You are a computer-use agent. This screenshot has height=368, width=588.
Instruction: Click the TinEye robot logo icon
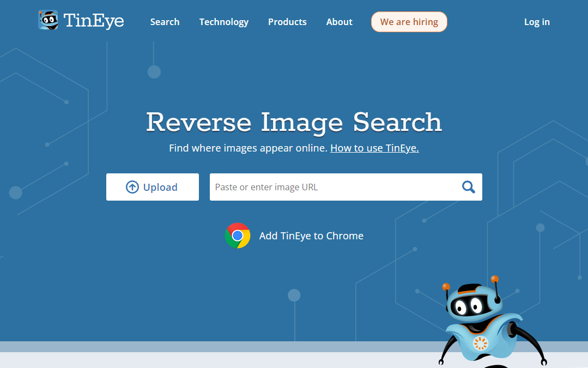(x=48, y=20)
